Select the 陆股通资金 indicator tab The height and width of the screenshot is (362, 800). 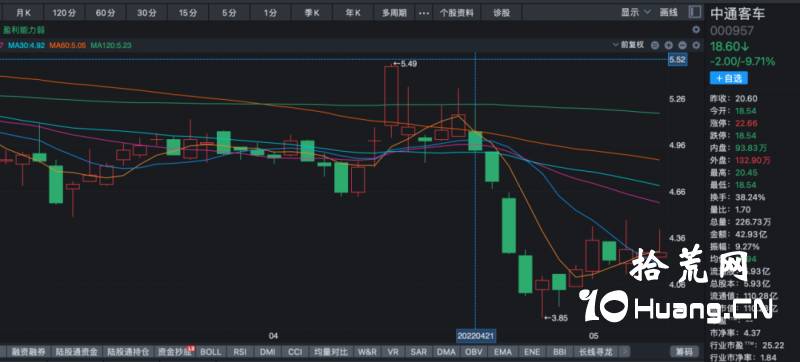coord(77,352)
